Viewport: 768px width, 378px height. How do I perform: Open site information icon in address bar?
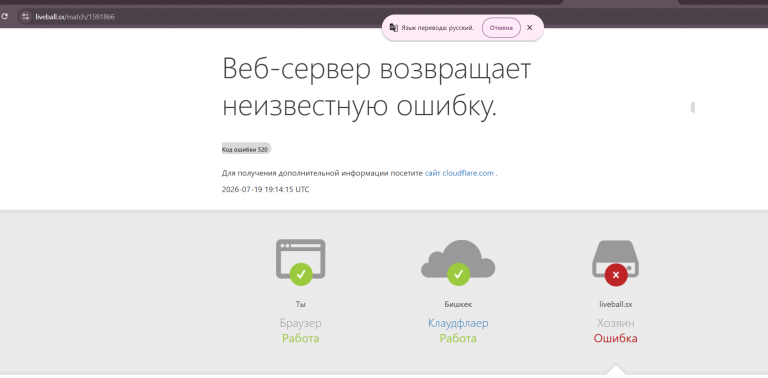tap(25, 17)
